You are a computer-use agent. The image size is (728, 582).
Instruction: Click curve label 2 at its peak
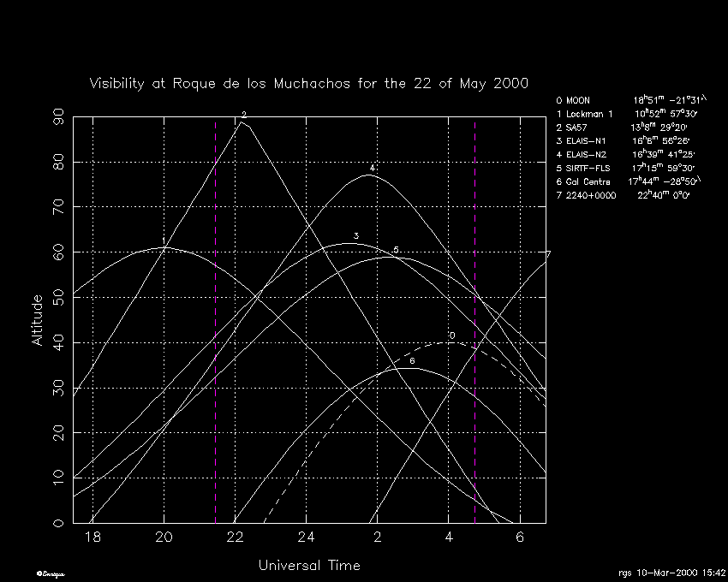(x=244, y=115)
